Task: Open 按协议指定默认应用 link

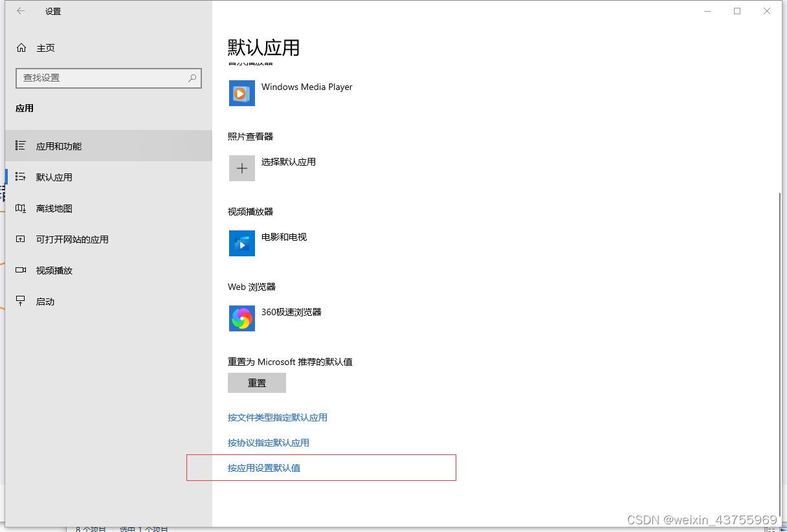Action: (x=269, y=443)
